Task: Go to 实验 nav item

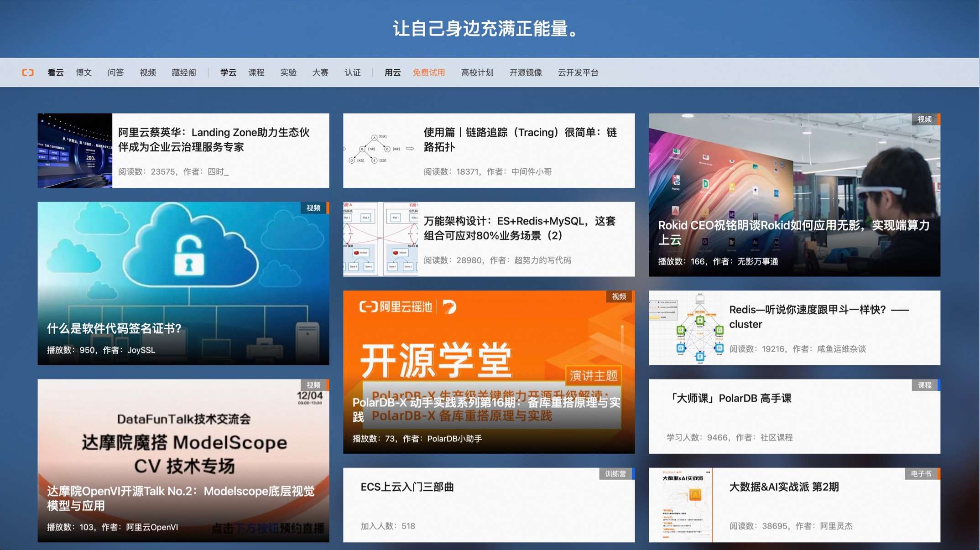Action: [288, 73]
